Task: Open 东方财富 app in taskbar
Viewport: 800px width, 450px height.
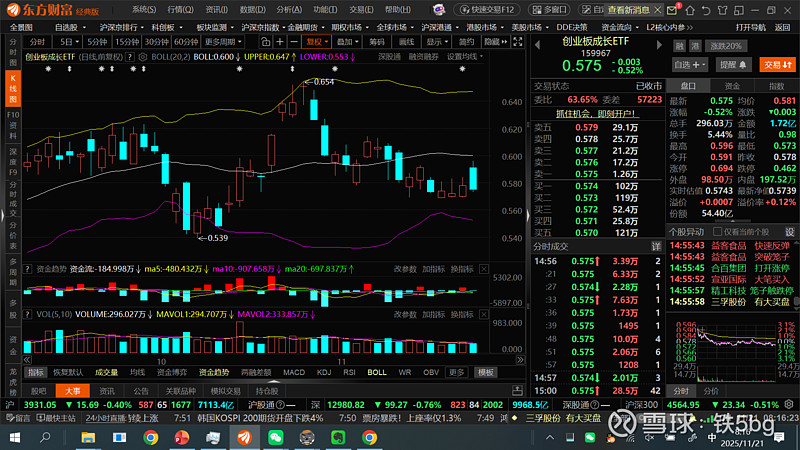Action: coord(244,438)
